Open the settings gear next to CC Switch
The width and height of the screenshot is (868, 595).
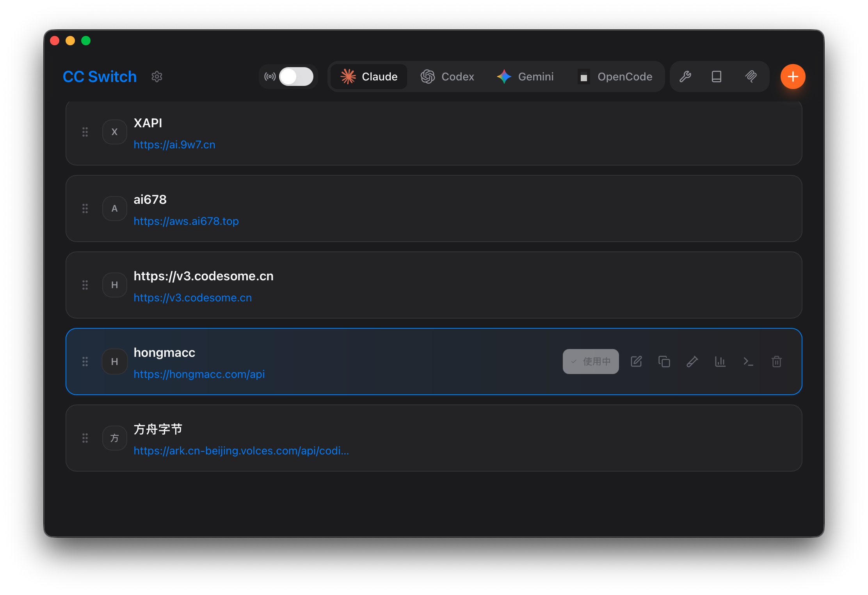coord(157,77)
